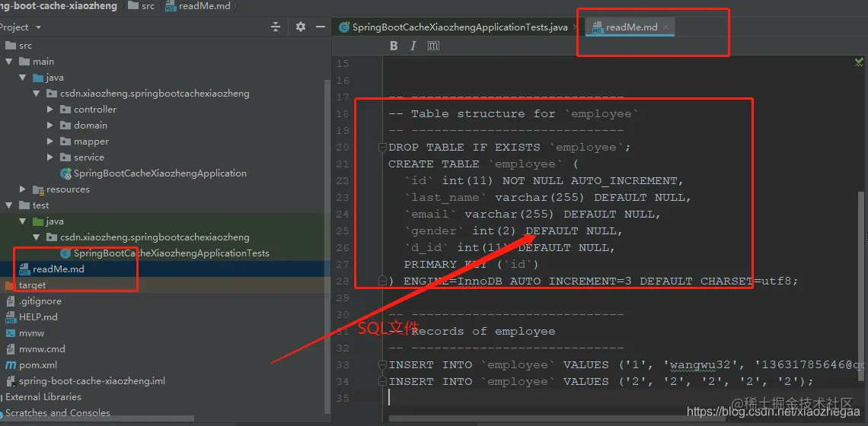Fold the second INSERT INTO statement
This screenshot has width=868, height=426.
pyautogui.click(x=382, y=382)
